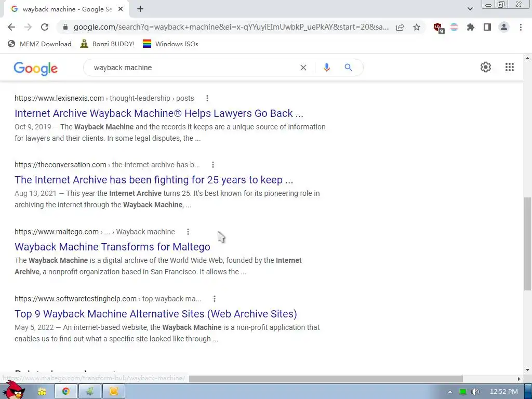This screenshot has width=532, height=399.
Task: Clear the search box with X
Action: (x=303, y=68)
